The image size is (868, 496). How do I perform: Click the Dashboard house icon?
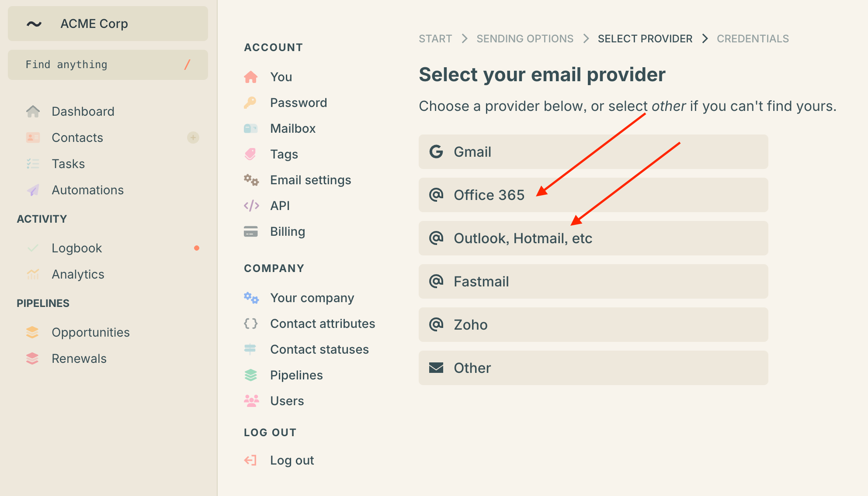[33, 111]
